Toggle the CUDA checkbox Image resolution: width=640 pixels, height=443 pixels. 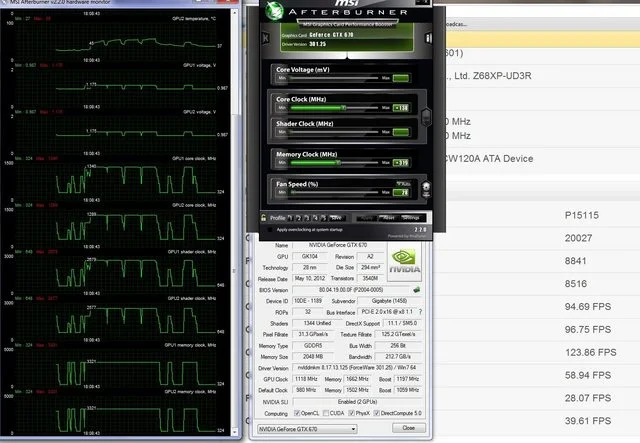326,413
